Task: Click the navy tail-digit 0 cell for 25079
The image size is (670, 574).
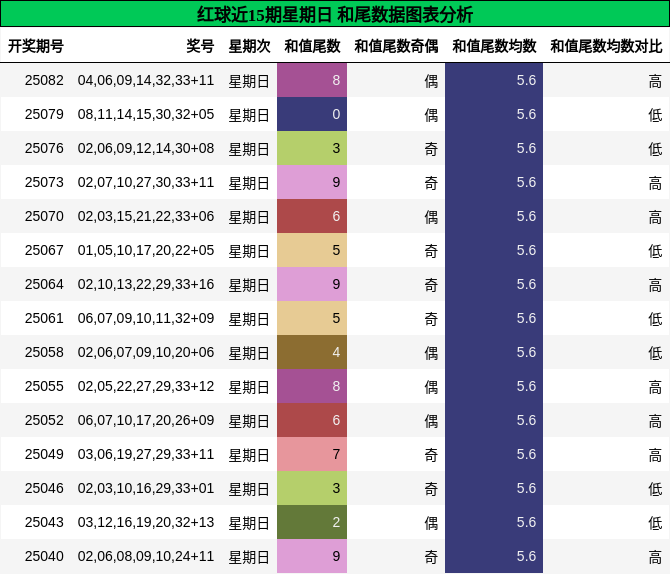Action: point(312,114)
